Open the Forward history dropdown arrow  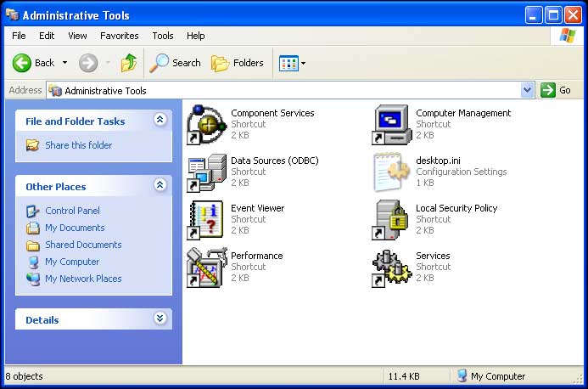[x=108, y=63]
